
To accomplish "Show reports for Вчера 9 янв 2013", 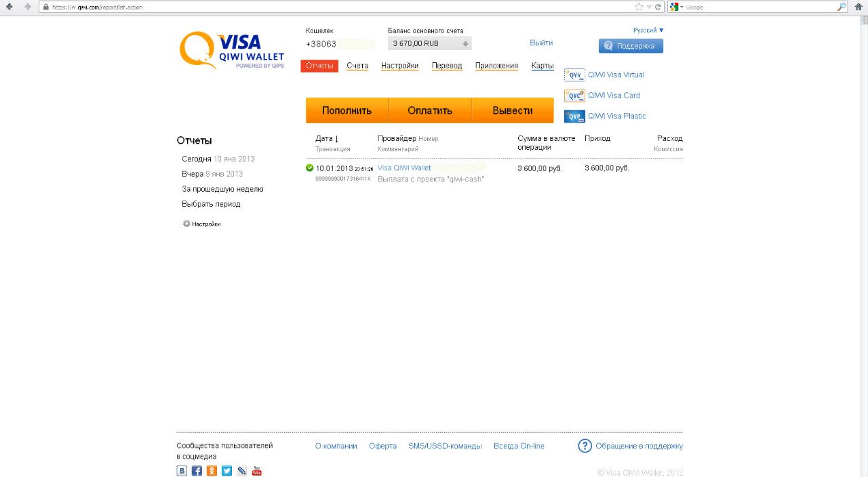I will point(212,174).
